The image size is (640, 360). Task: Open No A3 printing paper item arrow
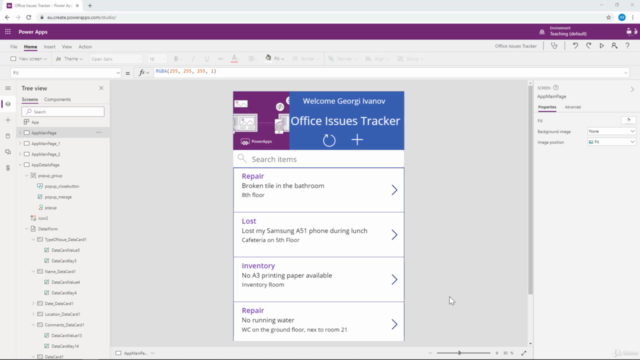[394, 280]
